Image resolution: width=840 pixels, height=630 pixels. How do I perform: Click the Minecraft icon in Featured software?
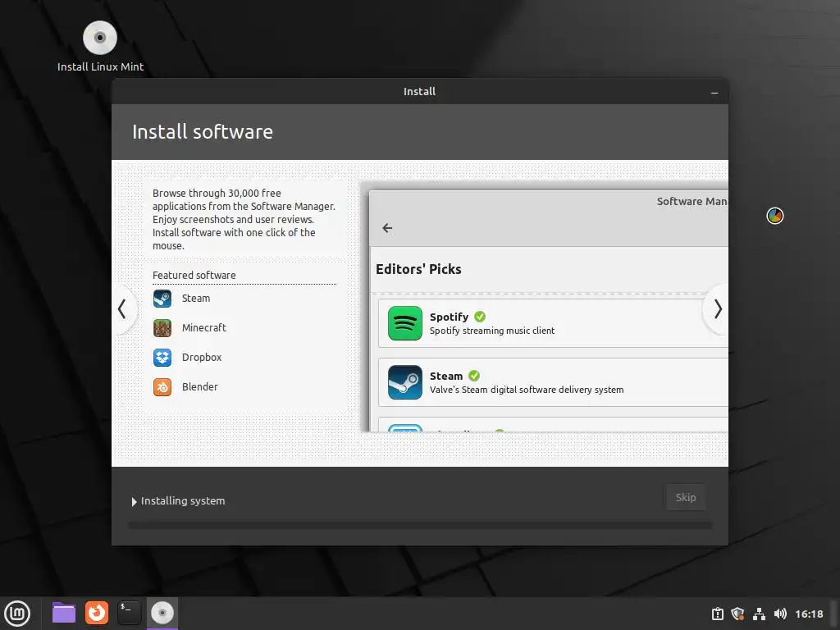pyautogui.click(x=162, y=328)
